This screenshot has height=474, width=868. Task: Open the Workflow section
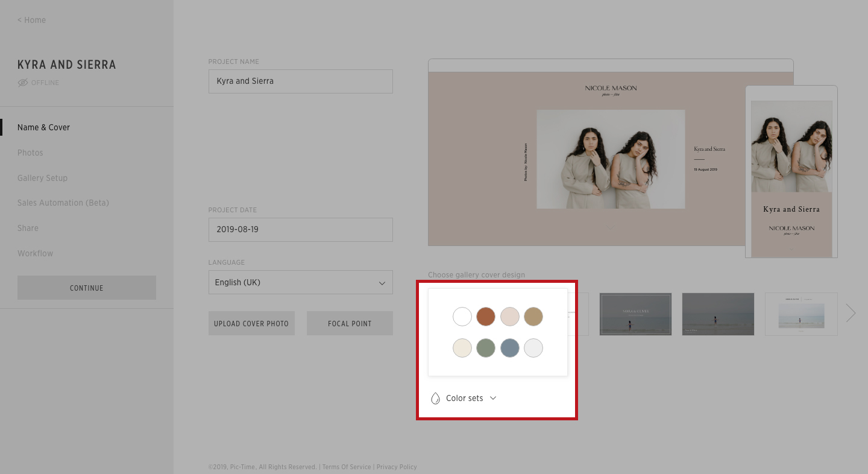[x=35, y=253]
